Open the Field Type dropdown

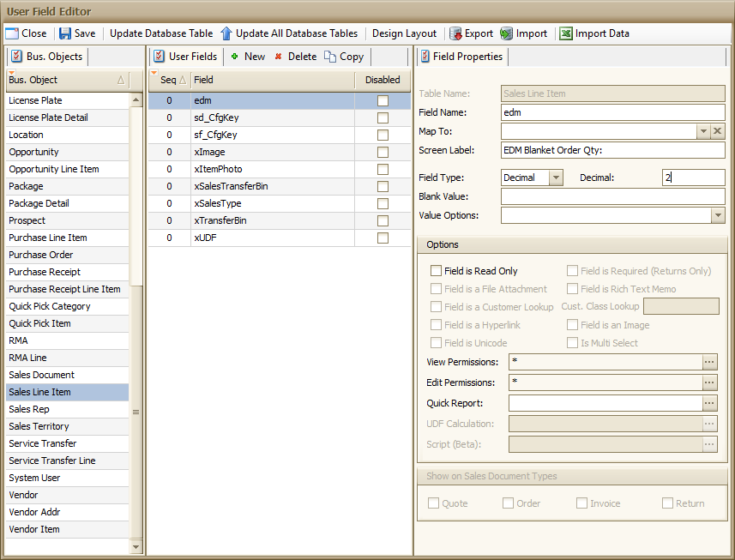coord(556,178)
